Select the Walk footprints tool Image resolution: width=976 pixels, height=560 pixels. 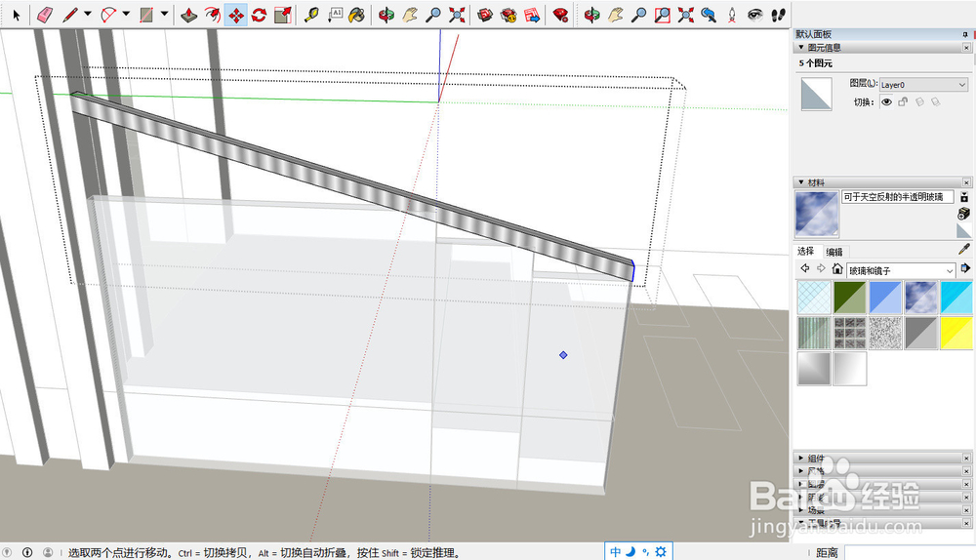click(778, 15)
